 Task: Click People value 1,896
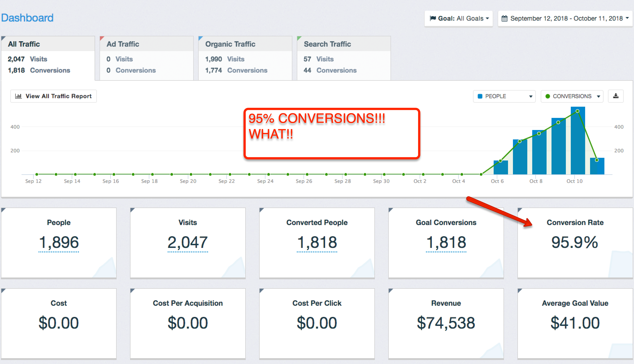point(59,242)
